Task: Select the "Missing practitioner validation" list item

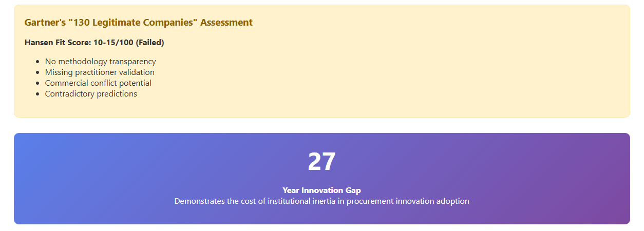Action: [x=100, y=72]
